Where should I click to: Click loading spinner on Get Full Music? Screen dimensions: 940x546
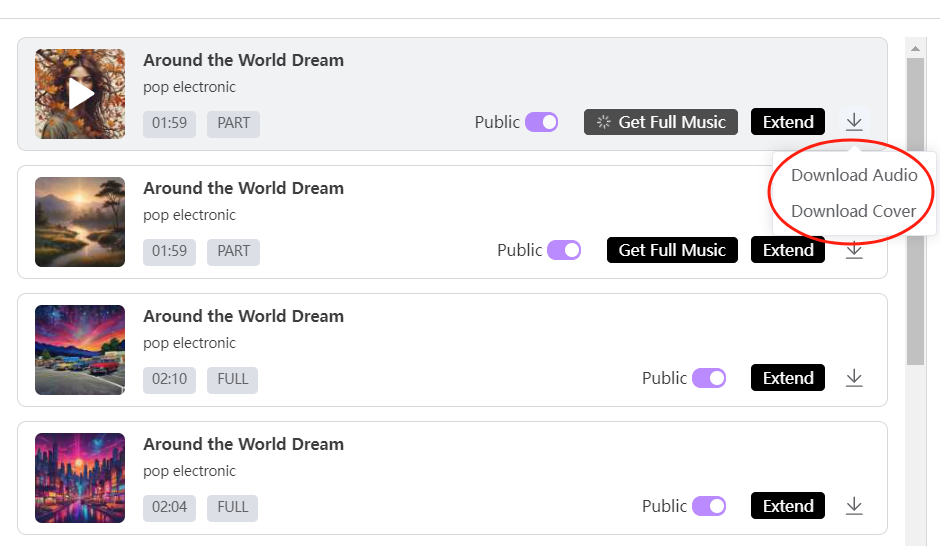point(604,122)
